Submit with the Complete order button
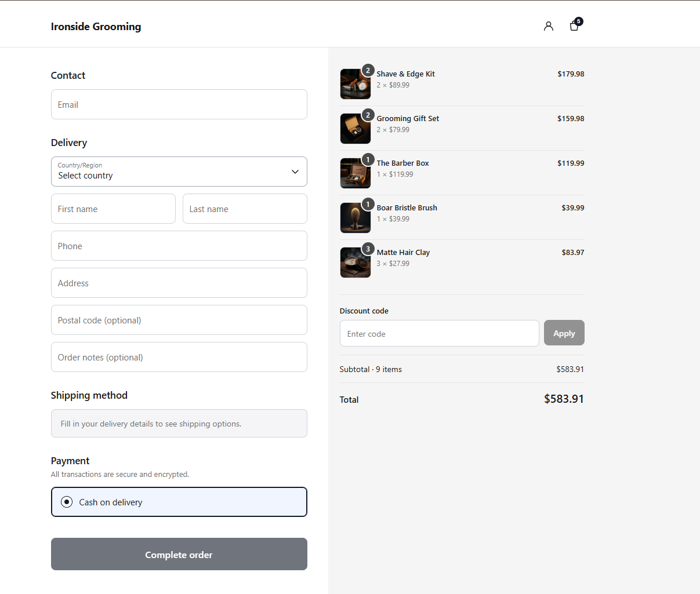 pyautogui.click(x=179, y=554)
